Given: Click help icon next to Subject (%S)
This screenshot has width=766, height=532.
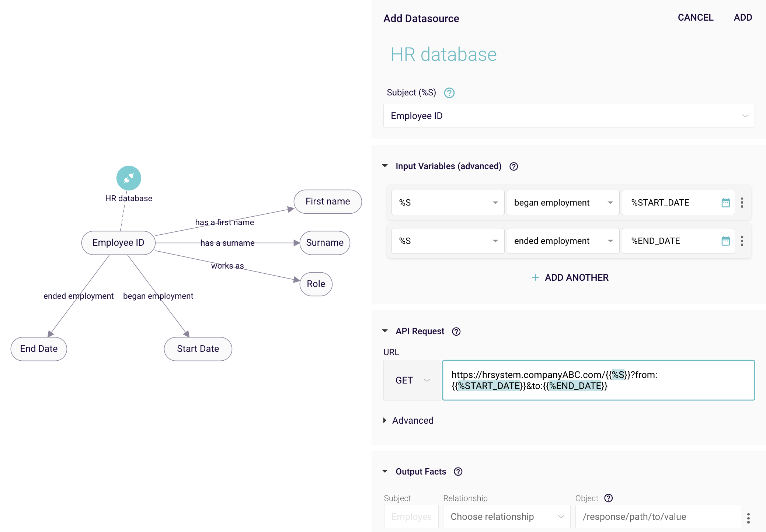Looking at the screenshot, I should 449,93.
